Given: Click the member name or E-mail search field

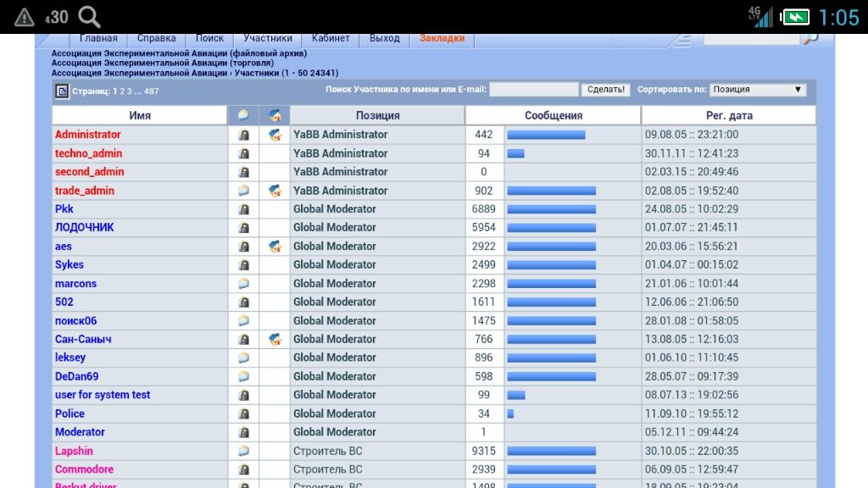Looking at the screenshot, I should coord(534,90).
